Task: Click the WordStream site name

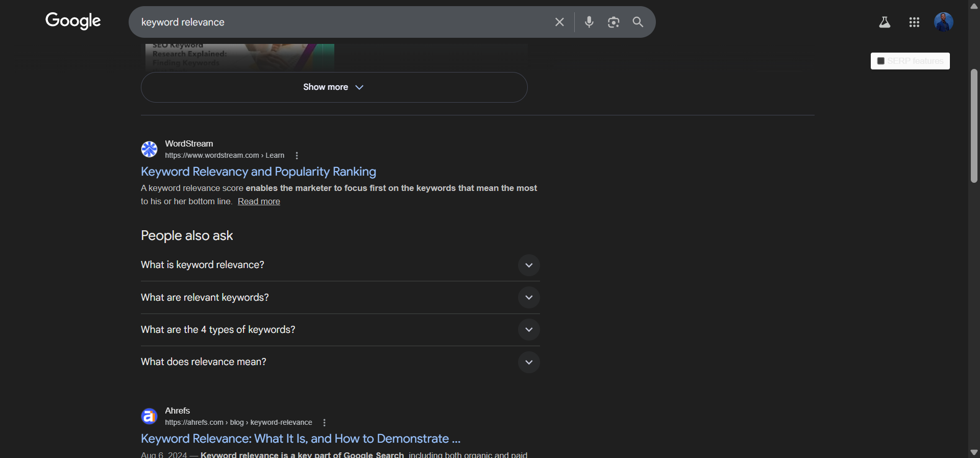Action: click(189, 144)
